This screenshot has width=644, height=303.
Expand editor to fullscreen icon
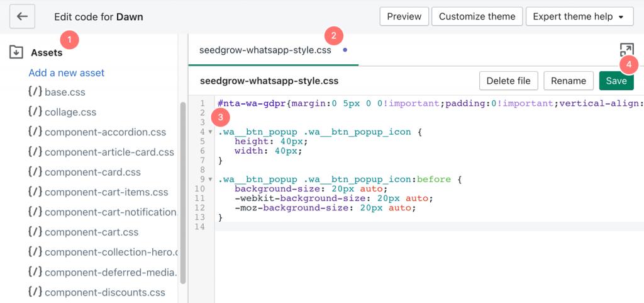[626, 51]
